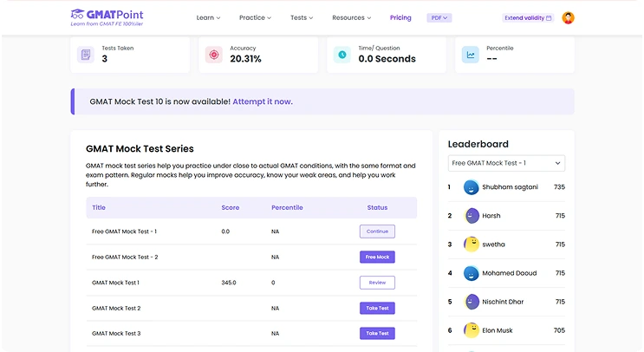Open the Resources dropdown menu
This screenshot has height=352, width=644.
click(x=351, y=17)
